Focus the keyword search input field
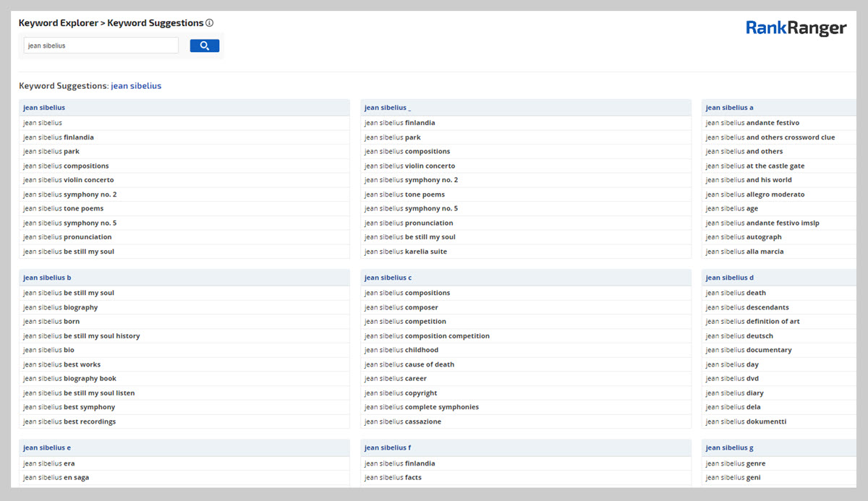 click(101, 46)
